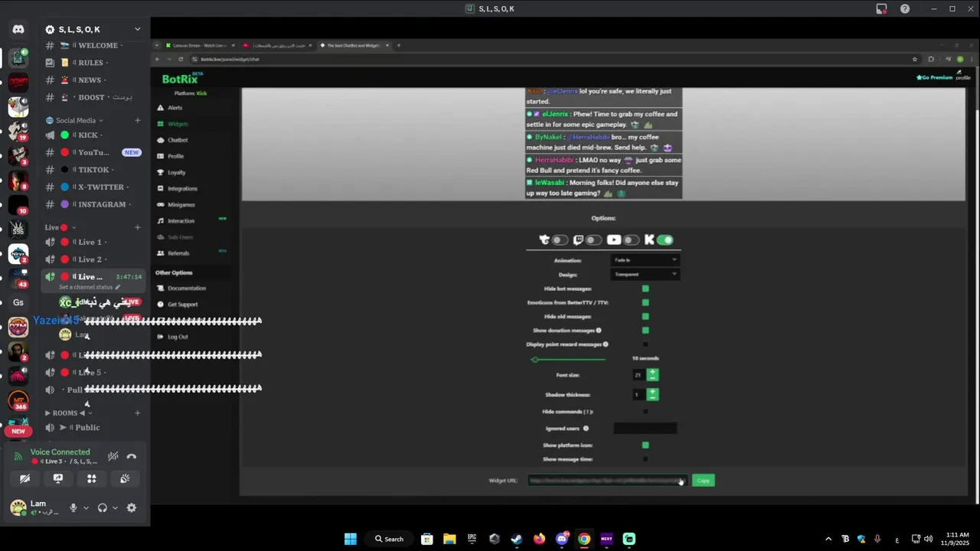Deafen the Discord headphones

(103, 507)
